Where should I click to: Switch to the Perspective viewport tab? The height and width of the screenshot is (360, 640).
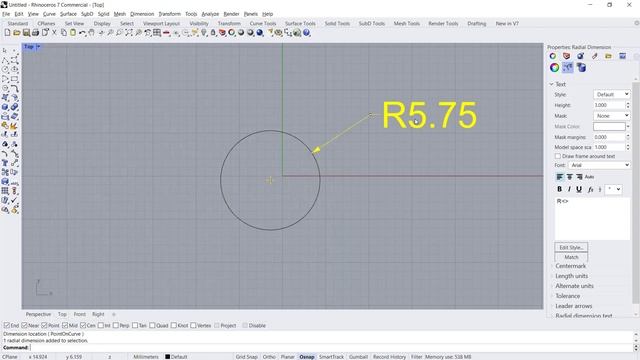[x=38, y=314]
